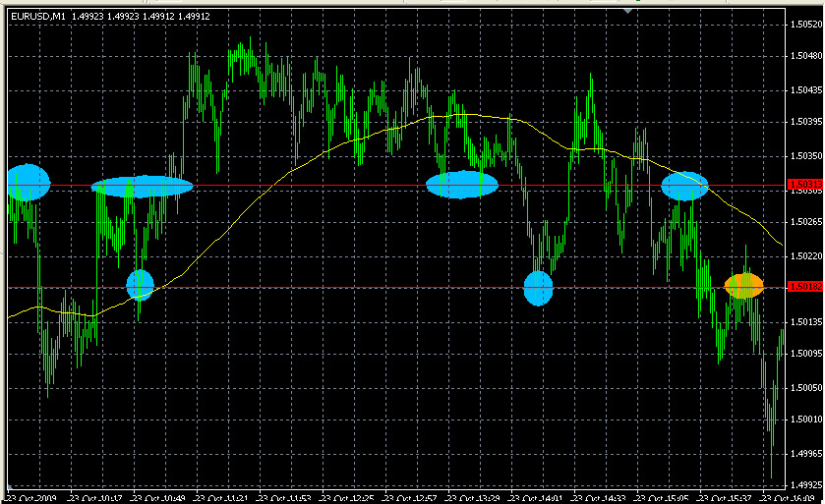Click the 1.50095 value on the price scale
Image resolution: width=825 pixels, height=504 pixels.
805,355
